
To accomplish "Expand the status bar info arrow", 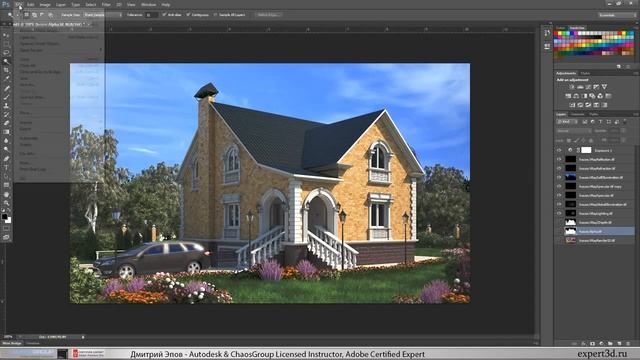I will [x=83, y=337].
